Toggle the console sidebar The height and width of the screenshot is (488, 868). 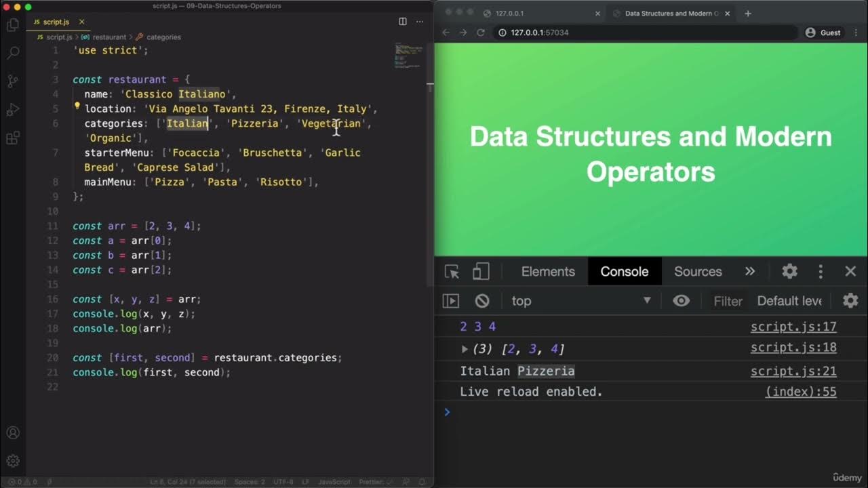tap(451, 301)
